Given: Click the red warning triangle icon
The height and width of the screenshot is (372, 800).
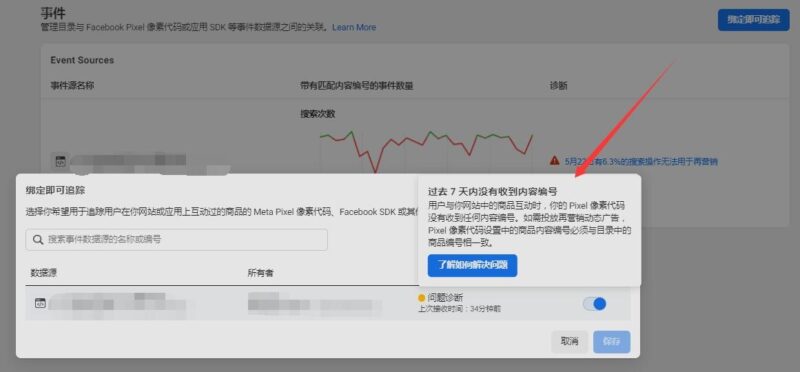Looking at the screenshot, I should tap(555, 161).
